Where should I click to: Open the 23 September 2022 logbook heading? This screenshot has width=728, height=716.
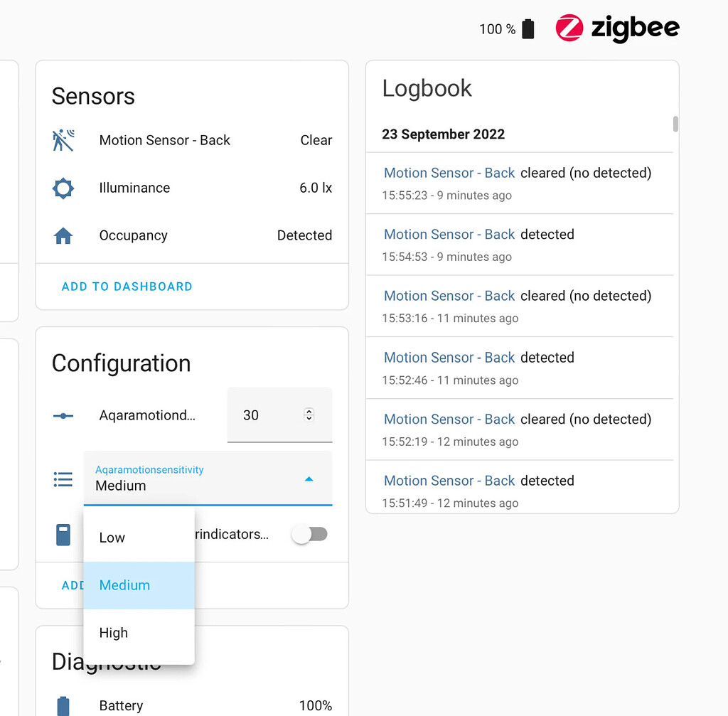click(443, 134)
